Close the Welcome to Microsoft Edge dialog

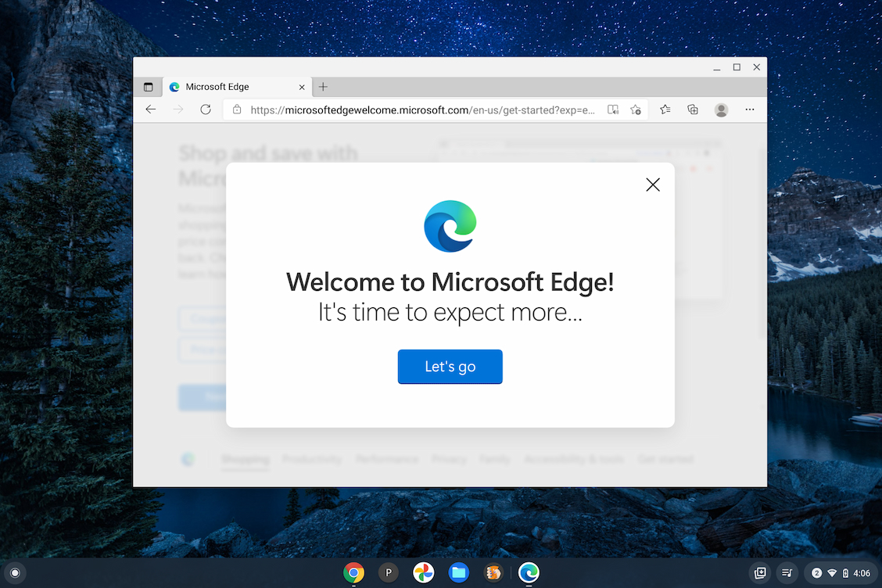click(652, 185)
